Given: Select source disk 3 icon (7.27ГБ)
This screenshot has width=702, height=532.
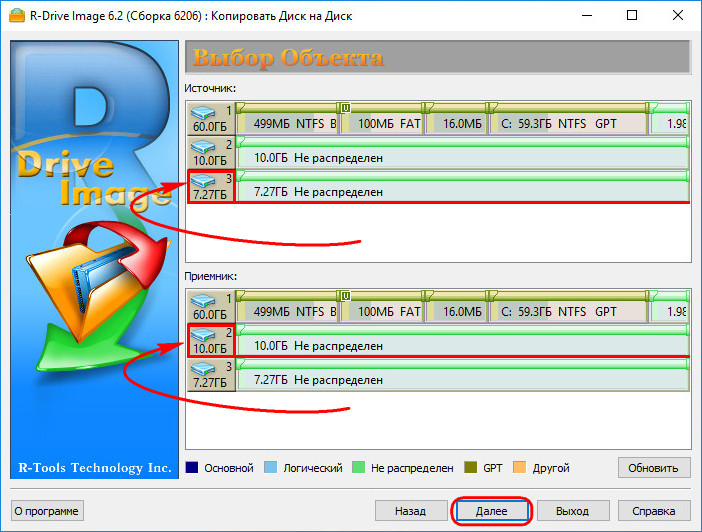Looking at the screenshot, I should click(x=210, y=186).
